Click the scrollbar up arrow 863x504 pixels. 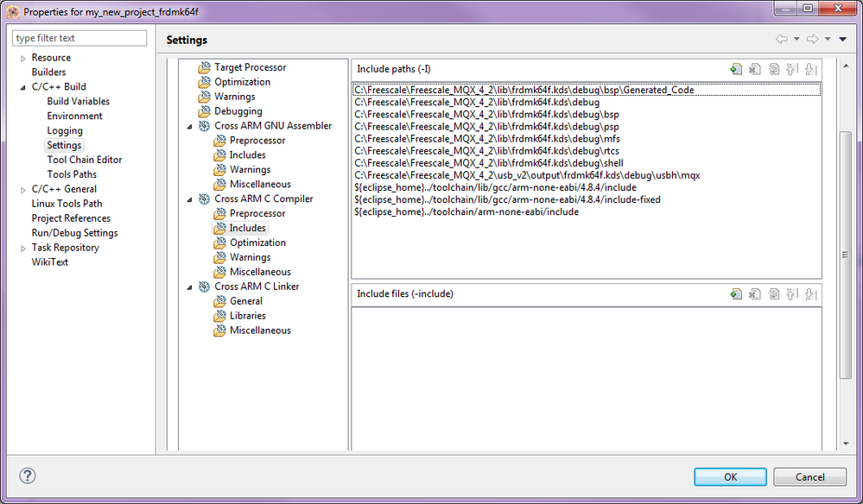846,66
